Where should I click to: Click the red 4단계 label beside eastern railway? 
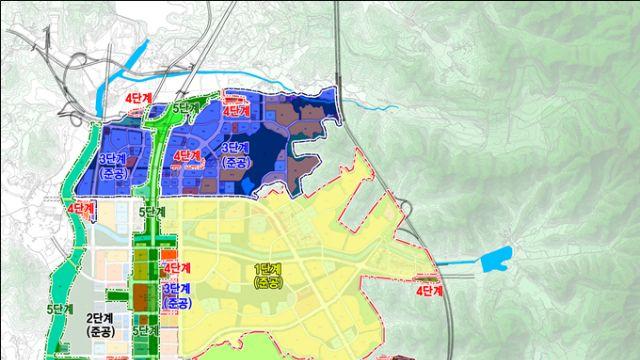tap(429, 291)
